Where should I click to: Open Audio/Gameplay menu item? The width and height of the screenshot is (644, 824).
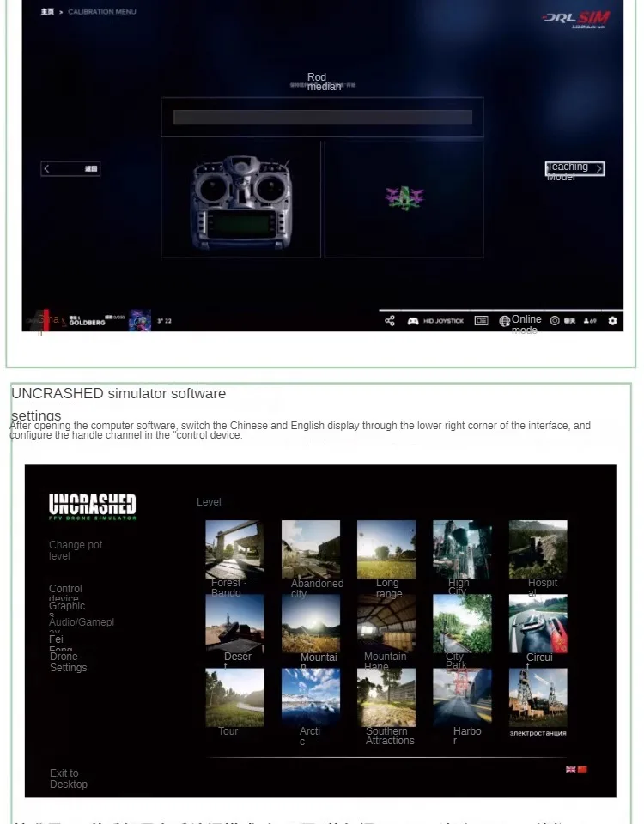(82, 625)
